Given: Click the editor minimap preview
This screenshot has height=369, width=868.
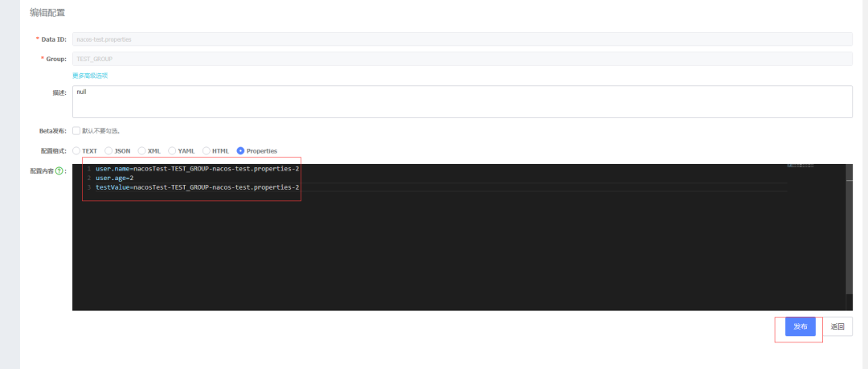Looking at the screenshot, I should [800, 166].
